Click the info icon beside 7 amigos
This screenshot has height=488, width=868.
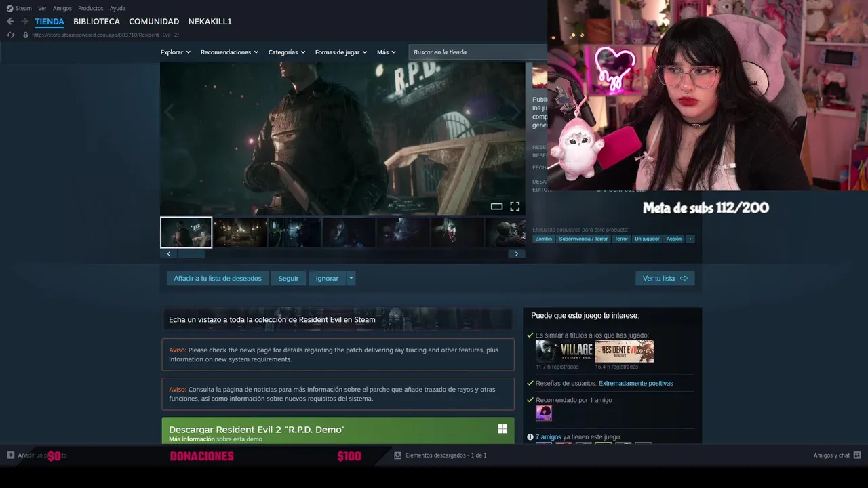click(530, 437)
